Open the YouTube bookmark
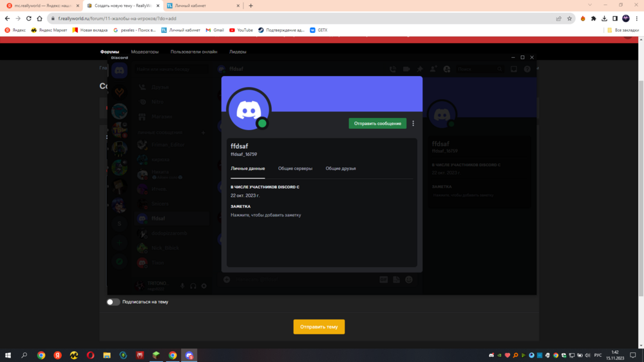Viewport: 644px width, 362px height. pos(241,30)
